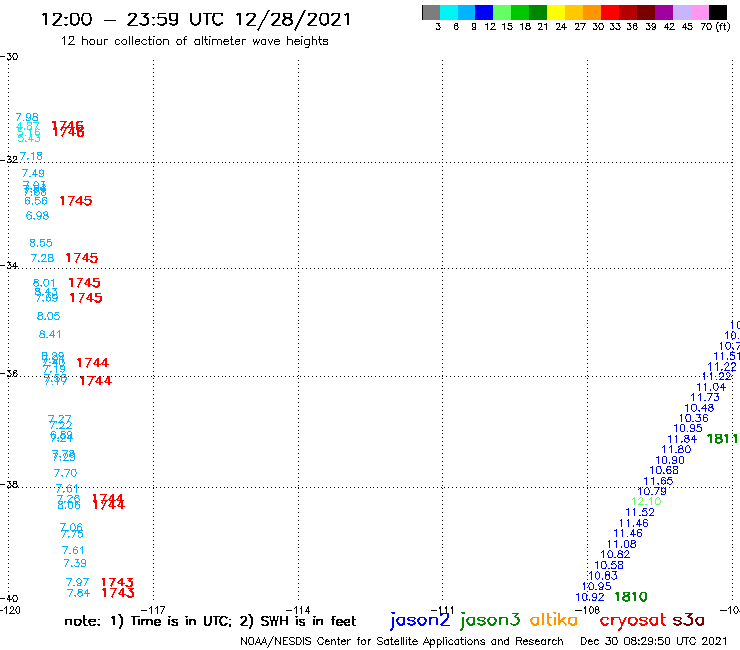The width and height of the screenshot is (740, 650).
Task: Click the jason2 value 11.04
Action: click(x=711, y=387)
